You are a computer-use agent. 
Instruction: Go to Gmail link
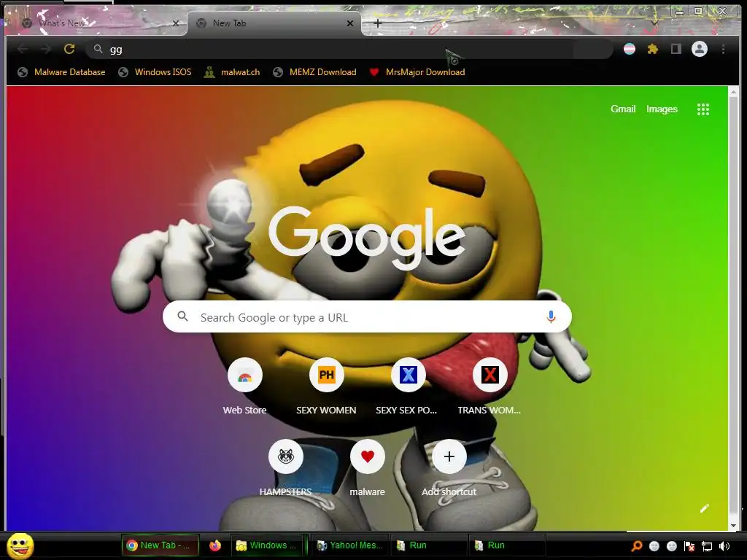[623, 109]
